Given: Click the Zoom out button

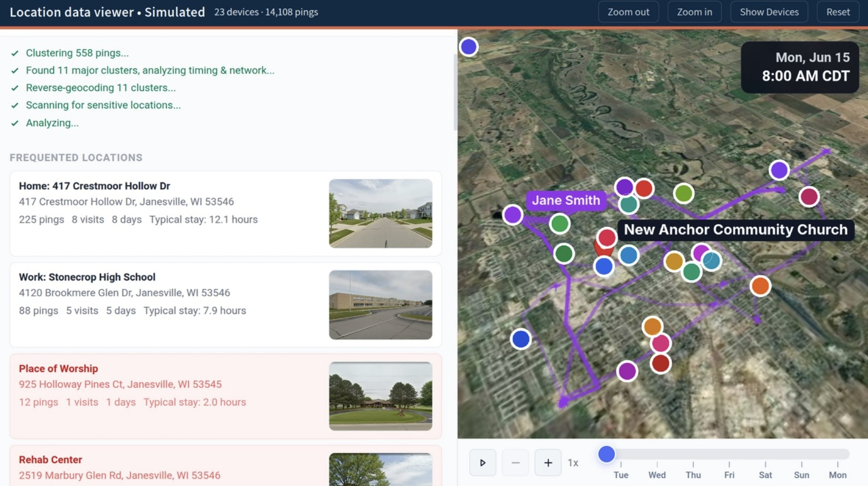Looking at the screenshot, I should pos(628,12).
